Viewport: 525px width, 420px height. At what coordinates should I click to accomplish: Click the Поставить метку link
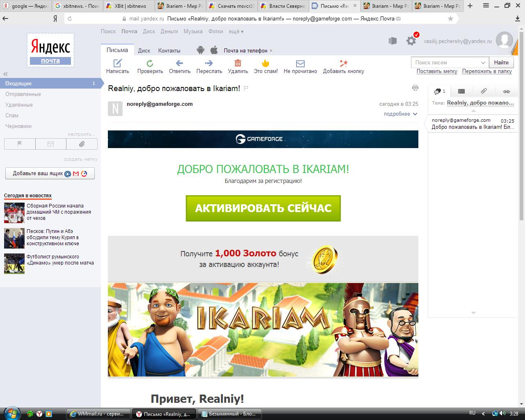[437, 71]
